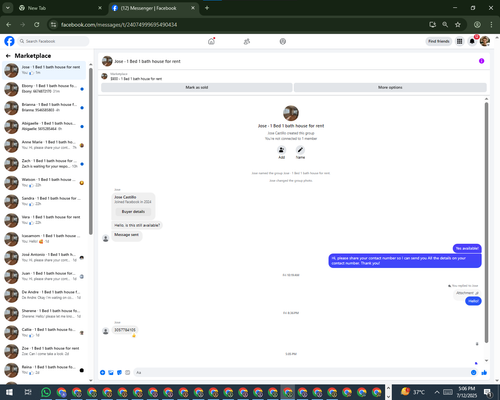
Task: Open the emoji picker in composer
Action: click(x=474, y=372)
